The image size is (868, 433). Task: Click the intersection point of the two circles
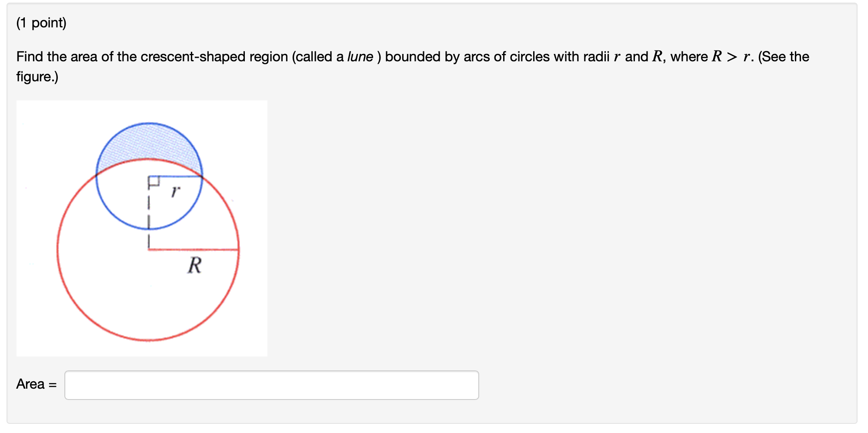(202, 176)
